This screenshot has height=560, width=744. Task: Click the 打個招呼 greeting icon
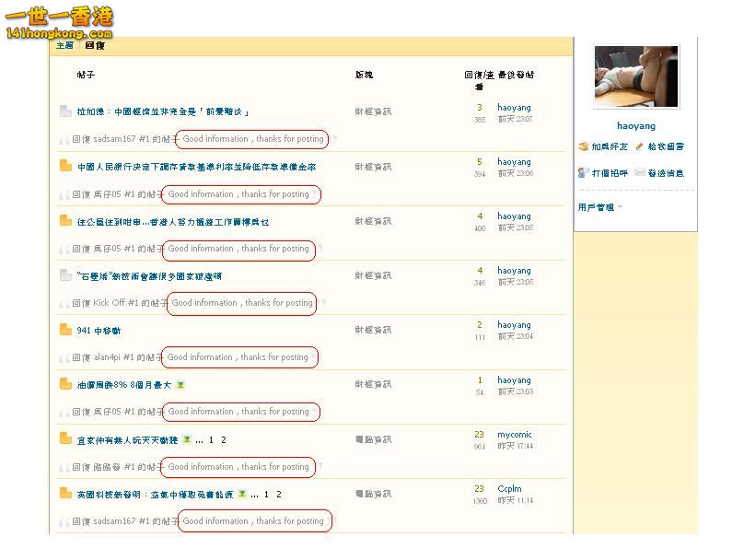[x=583, y=173]
